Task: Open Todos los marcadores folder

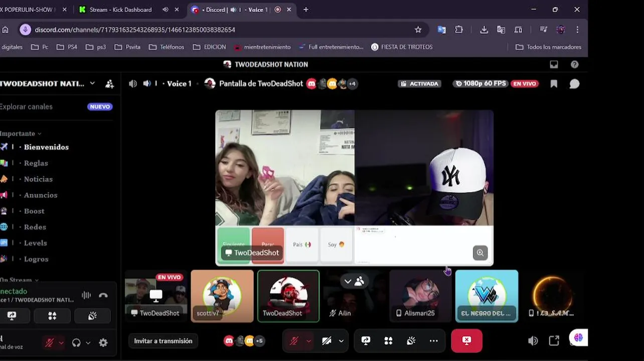Action: point(548,47)
